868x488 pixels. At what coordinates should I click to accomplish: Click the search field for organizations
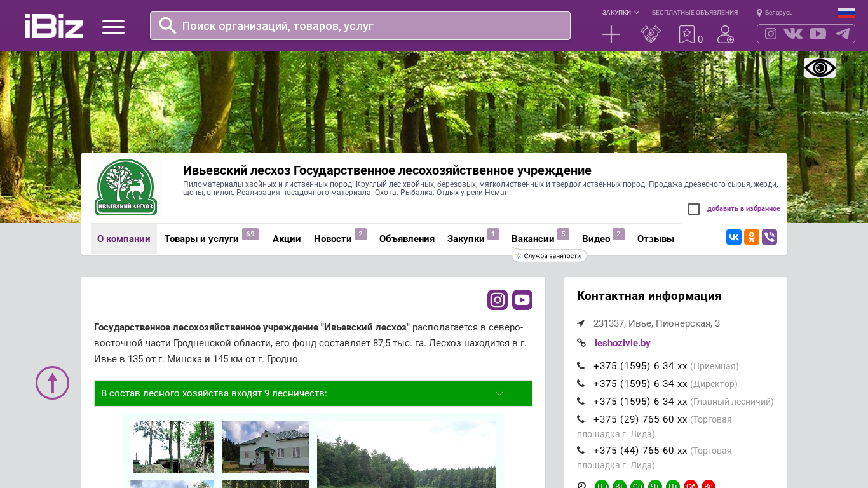tap(360, 26)
